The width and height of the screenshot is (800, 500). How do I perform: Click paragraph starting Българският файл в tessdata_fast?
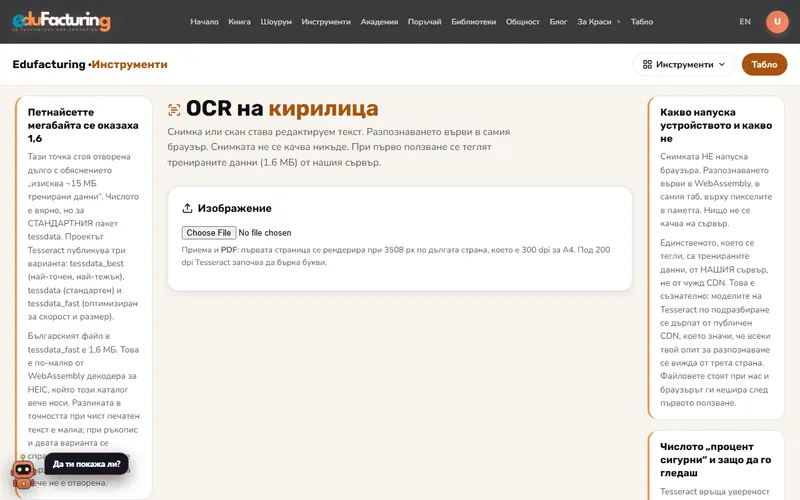(83, 409)
